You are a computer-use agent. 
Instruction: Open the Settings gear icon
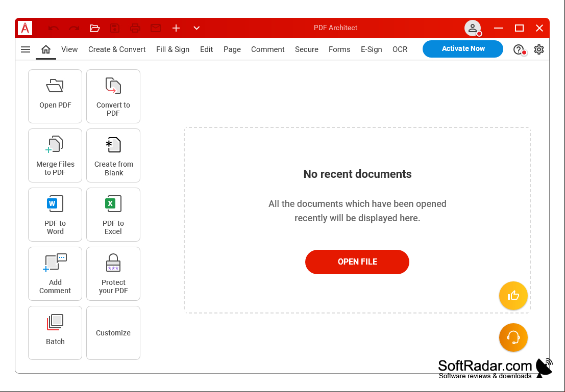[x=538, y=49]
